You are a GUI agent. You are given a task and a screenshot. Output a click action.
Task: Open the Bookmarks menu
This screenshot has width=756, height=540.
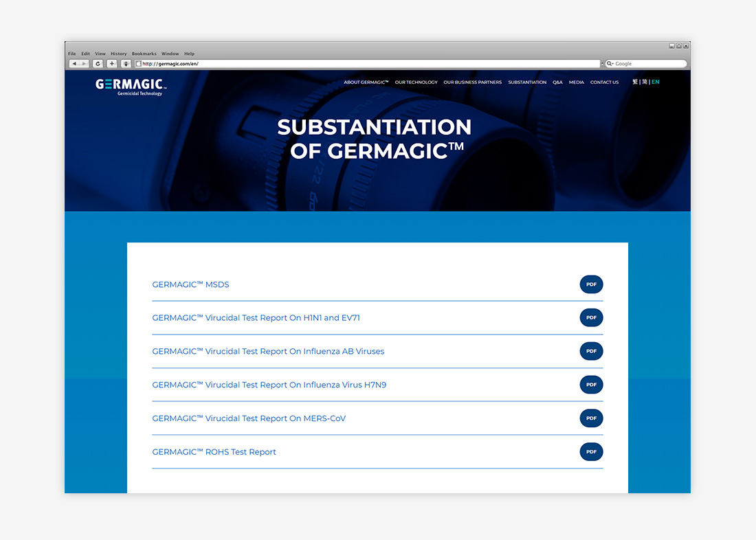(x=144, y=54)
